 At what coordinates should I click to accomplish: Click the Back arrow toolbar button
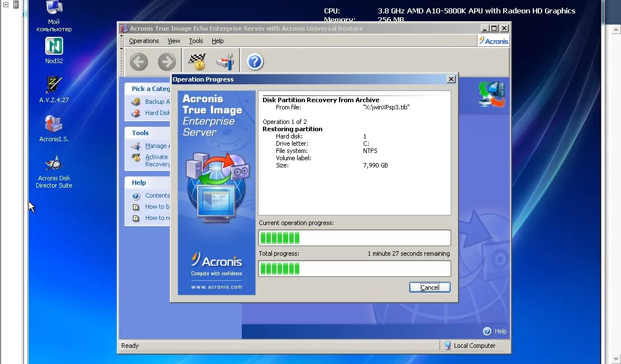(x=139, y=62)
